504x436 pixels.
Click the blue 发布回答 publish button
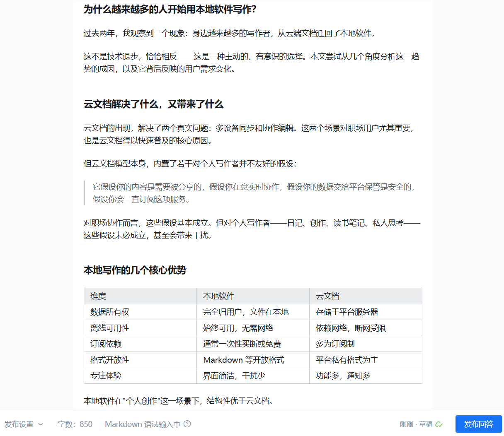pos(478,424)
